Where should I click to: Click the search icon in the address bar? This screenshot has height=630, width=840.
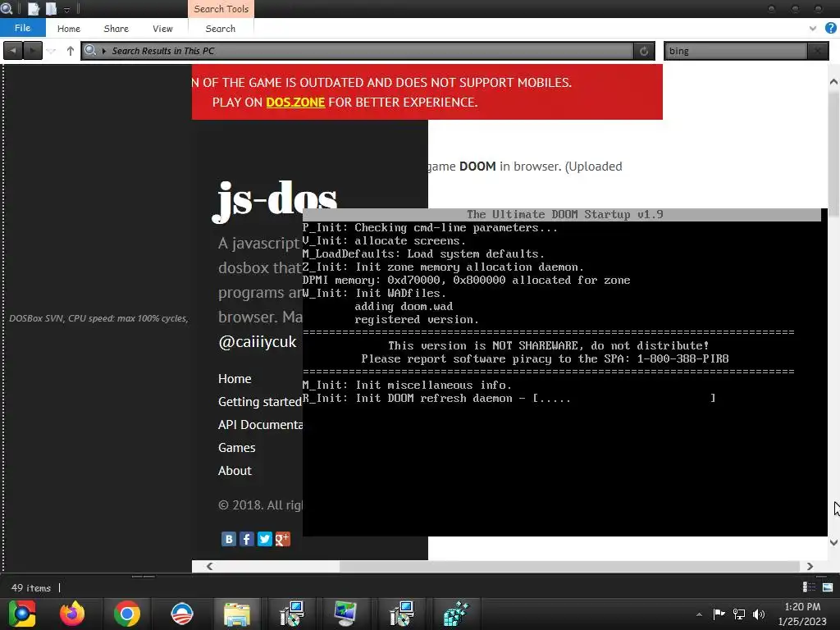90,50
